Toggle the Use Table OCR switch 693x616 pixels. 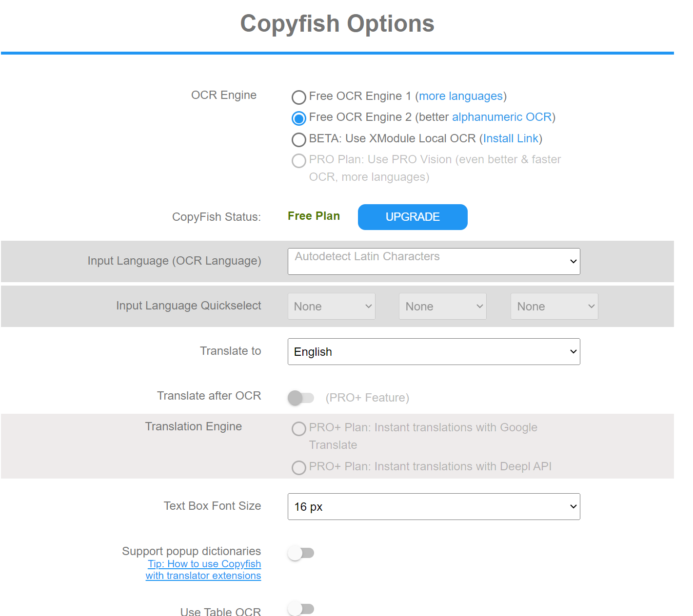click(301, 609)
